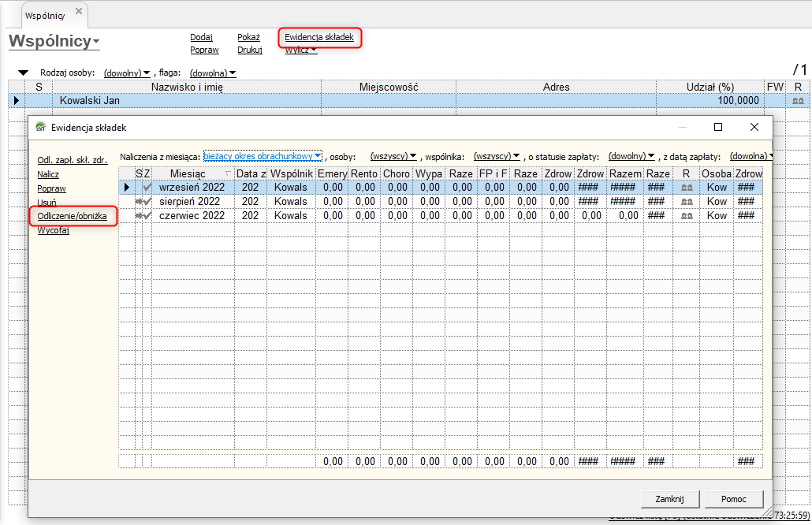Viewport: 812px width, 525px height.
Task: Click the Udział value 100,0000
Action: point(738,100)
